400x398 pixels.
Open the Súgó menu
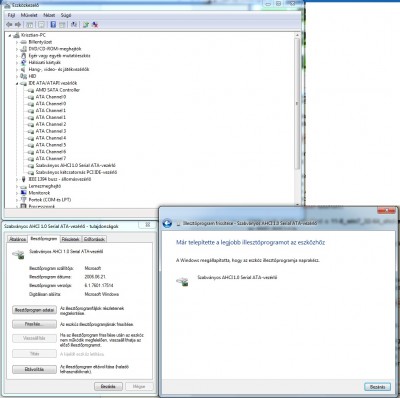(x=66, y=15)
